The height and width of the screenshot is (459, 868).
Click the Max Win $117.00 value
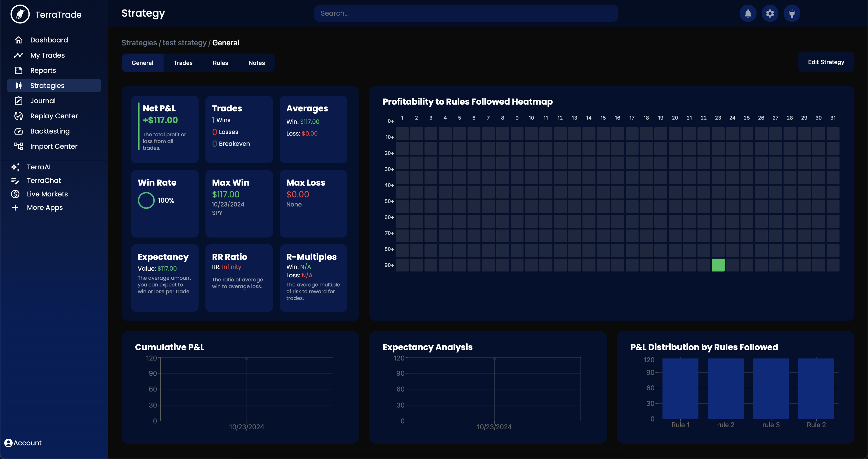[226, 194]
